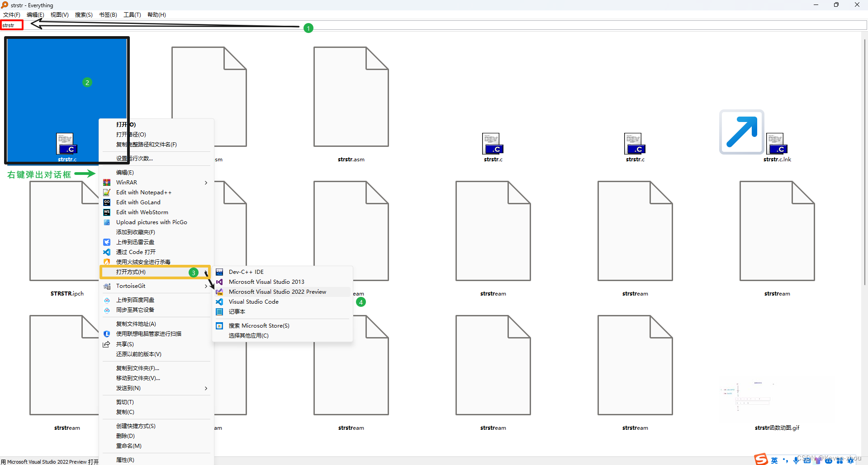Image resolution: width=868 pixels, height=465 pixels.
Task: Click the Sogou microphone voice input icon
Action: (x=796, y=460)
